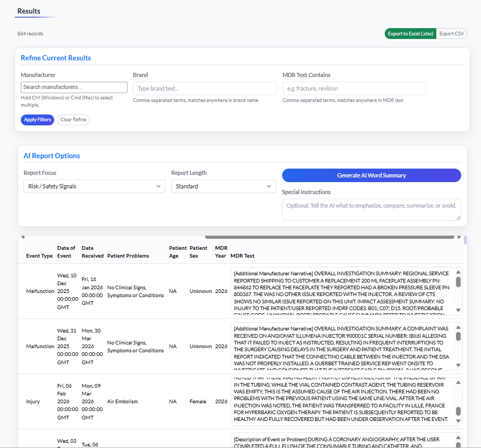Click up arrow in faceplate MDR text box
This screenshot has height=448, width=481.
[x=458, y=272]
